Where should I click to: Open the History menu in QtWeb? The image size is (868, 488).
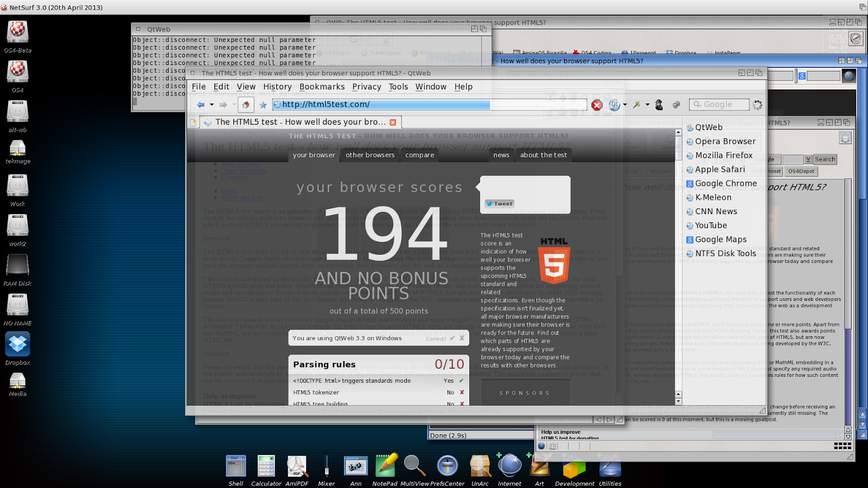(x=277, y=87)
